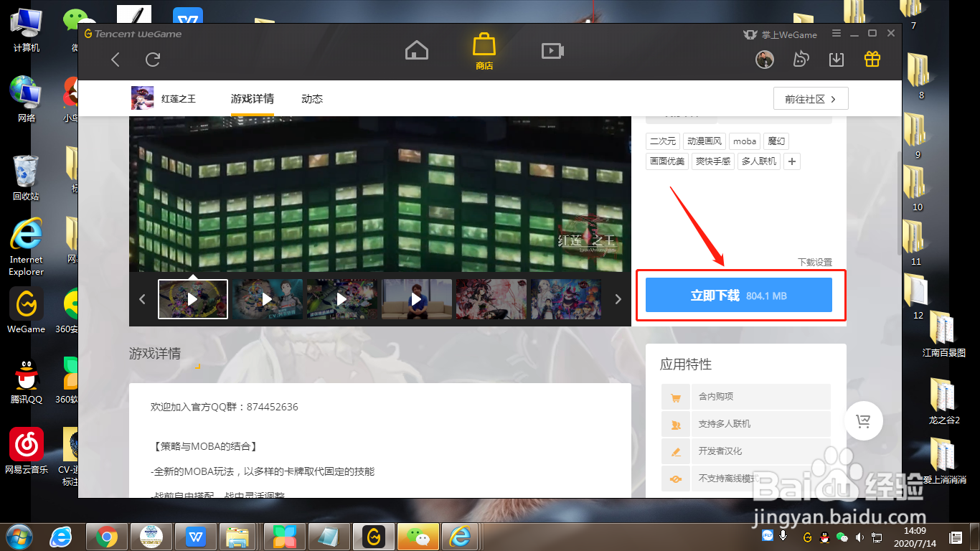Show previous thumbnails with left arrow

click(142, 299)
